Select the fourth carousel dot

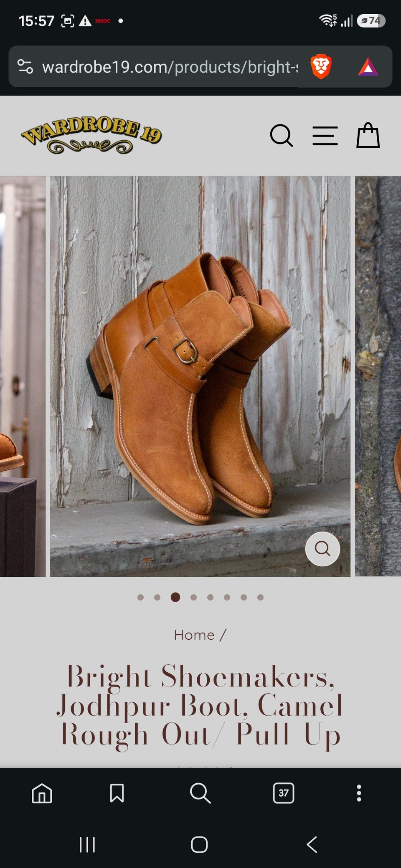193,598
